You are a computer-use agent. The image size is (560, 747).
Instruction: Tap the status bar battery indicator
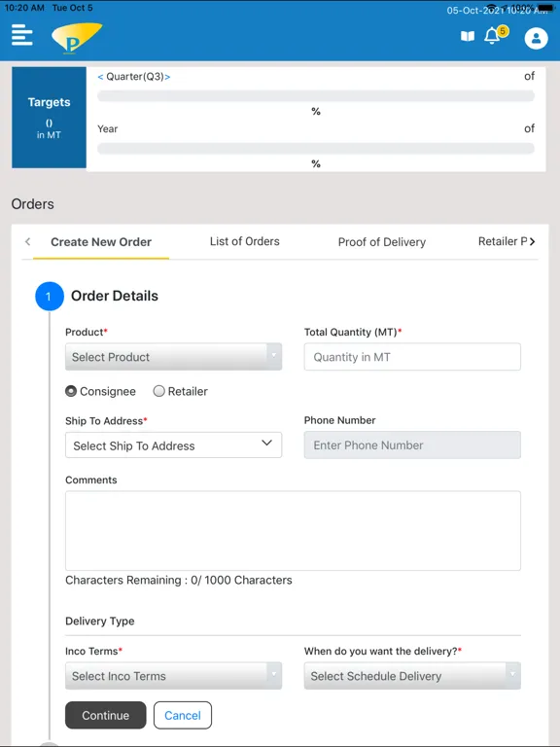pos(545,8)
